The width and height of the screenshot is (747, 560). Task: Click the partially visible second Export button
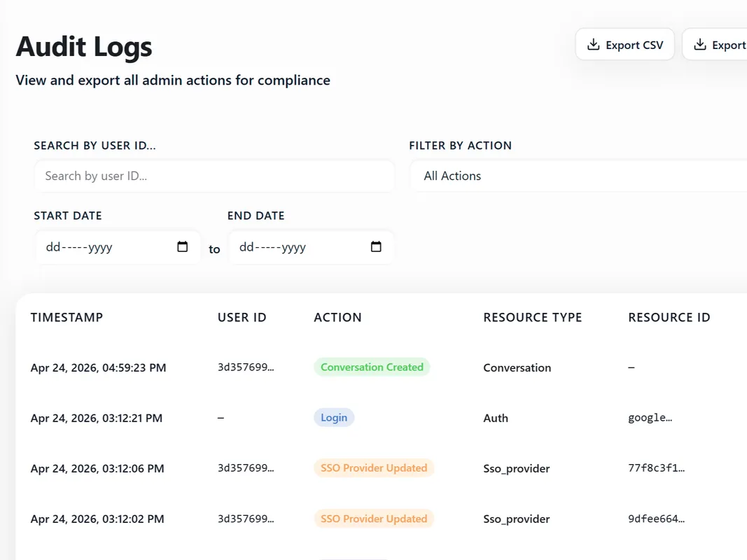pyautogui.click(x=715, y=45)
